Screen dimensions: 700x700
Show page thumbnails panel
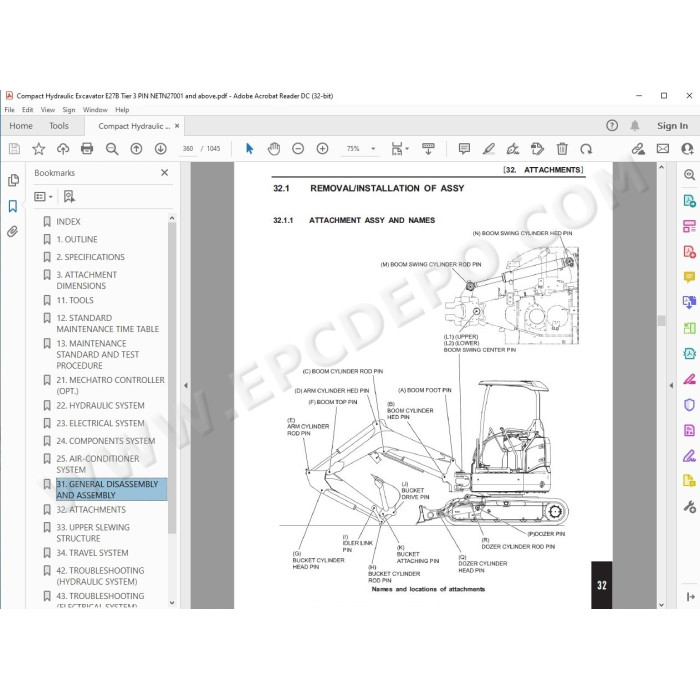click(x=13, y=180)
